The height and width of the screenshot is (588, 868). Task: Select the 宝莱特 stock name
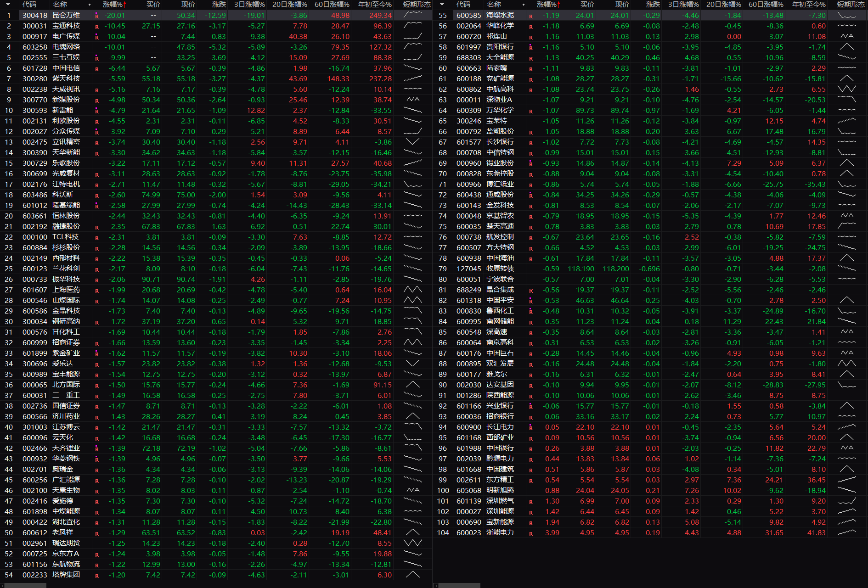tap(497, 121)
